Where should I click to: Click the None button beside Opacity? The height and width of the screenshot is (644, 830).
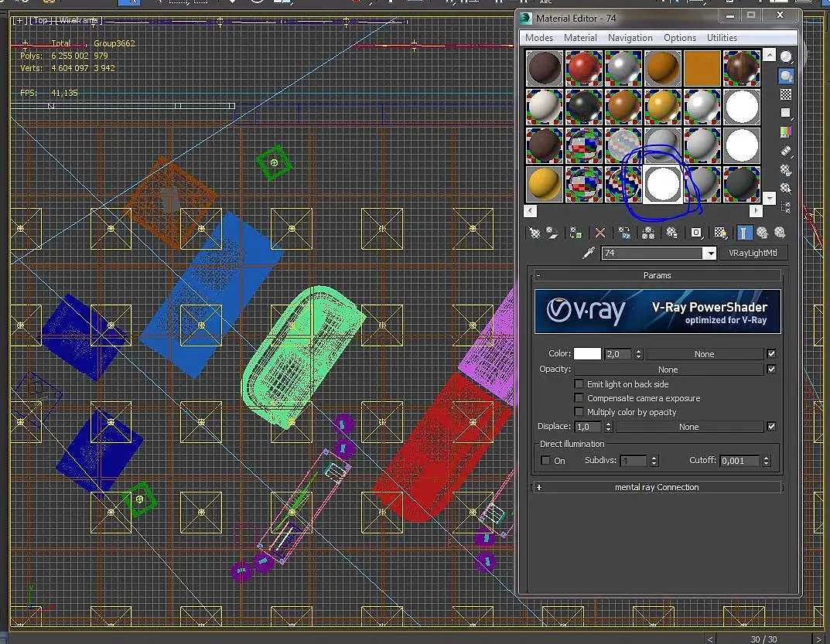pos(668,370)
